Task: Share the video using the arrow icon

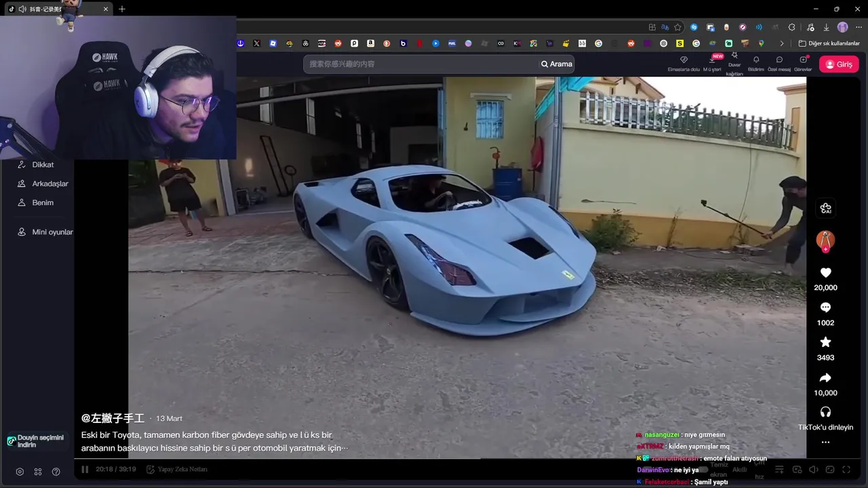Action: (x=825, y=378)
